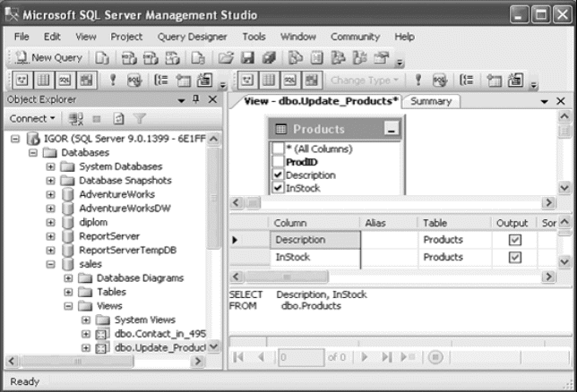Select the View - dbo.Update_Products tab
This screenshot has width=577, height=392.
click(x=321, y=101)
